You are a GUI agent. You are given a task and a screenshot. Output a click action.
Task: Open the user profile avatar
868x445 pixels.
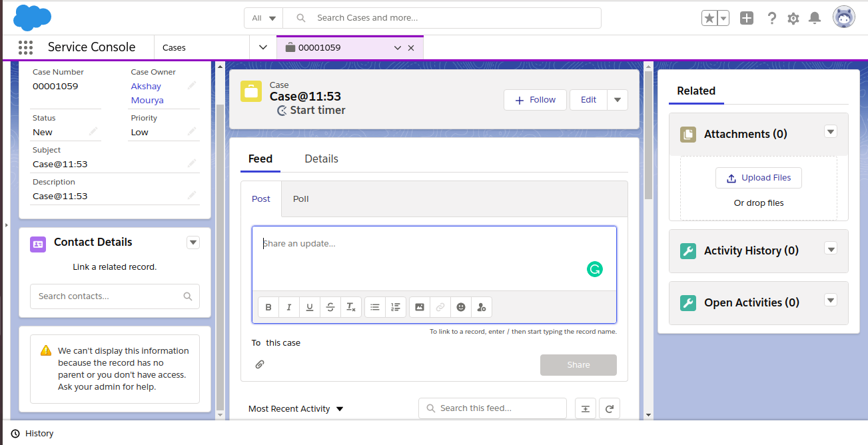844,17
